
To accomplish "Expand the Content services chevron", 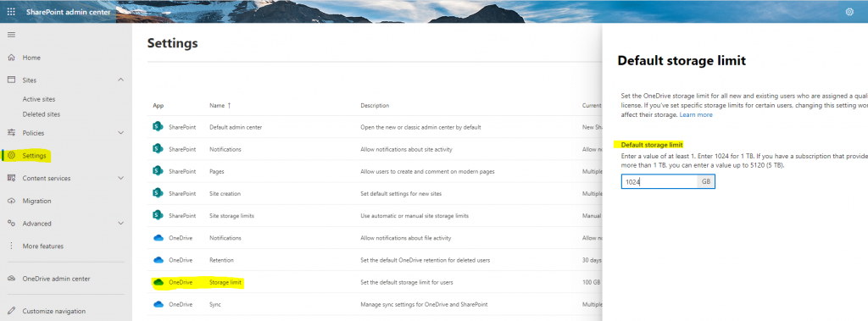I will (x=121, y=178).
